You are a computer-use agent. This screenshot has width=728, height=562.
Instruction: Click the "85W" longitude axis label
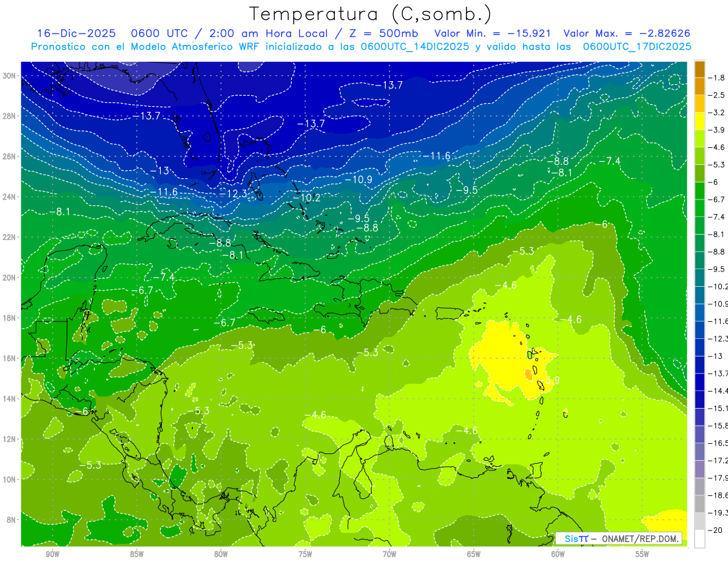coord(136,554)
